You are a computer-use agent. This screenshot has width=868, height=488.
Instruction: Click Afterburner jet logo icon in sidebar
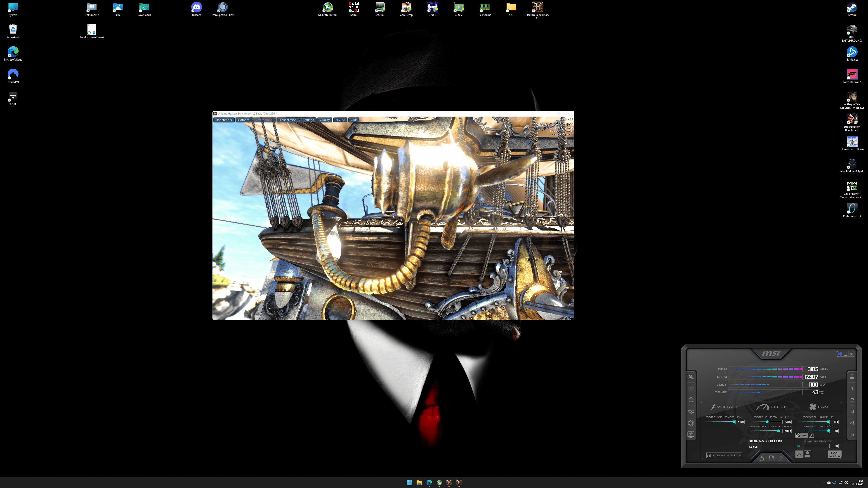tap(691, 377)
